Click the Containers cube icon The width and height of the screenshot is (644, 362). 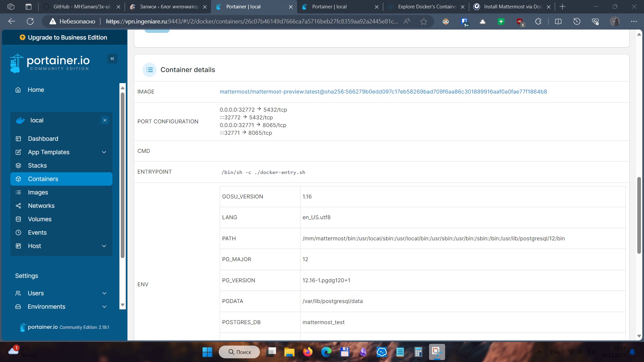pyautogui.click(x=18, y=179)
